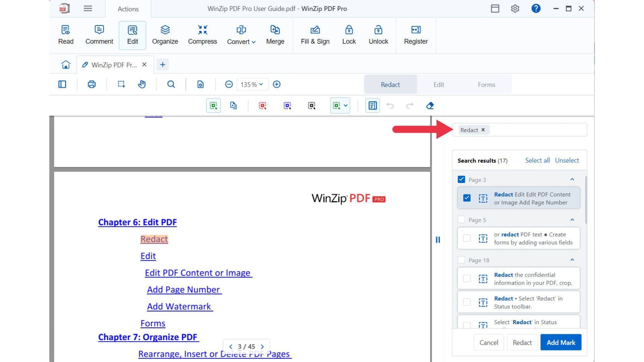Open the redaction style dropdown arrow
The image size is (644, 362).
click(346, 106)
